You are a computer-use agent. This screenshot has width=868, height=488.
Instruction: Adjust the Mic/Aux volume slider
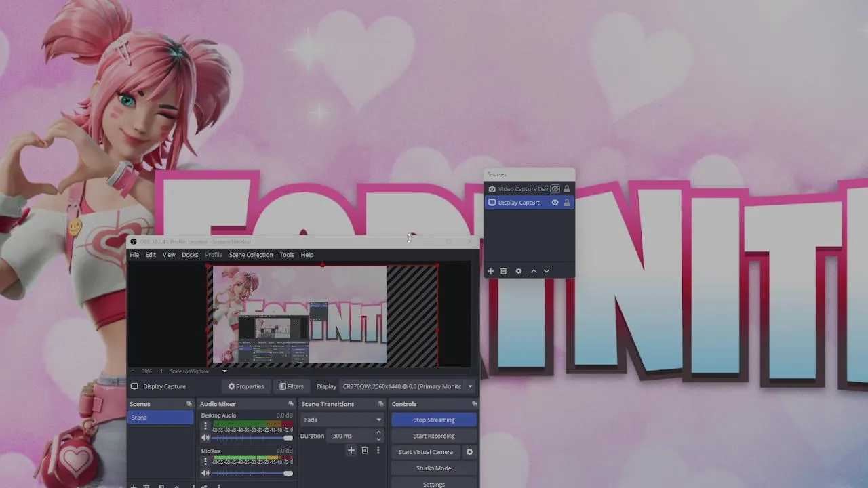[252, 473]
